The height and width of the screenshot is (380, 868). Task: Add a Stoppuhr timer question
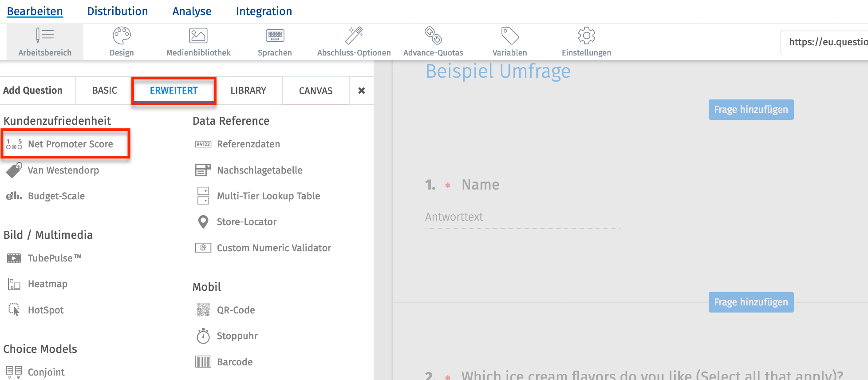(237, 336)
